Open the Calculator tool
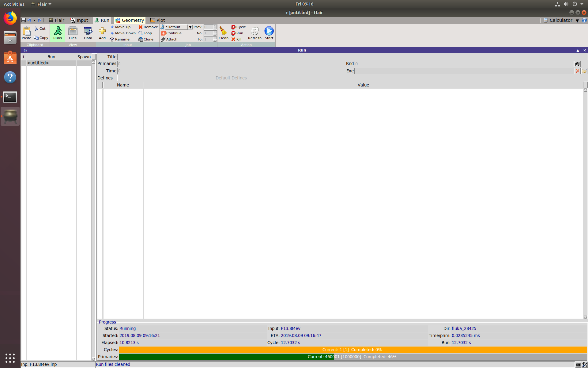588x368 pixels. 558,20
